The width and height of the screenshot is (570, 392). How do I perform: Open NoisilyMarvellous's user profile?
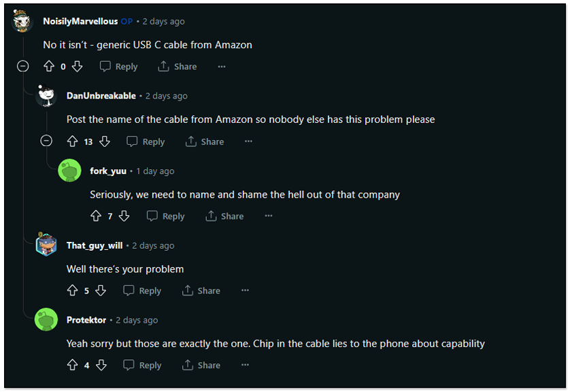(x=80, y=22)
